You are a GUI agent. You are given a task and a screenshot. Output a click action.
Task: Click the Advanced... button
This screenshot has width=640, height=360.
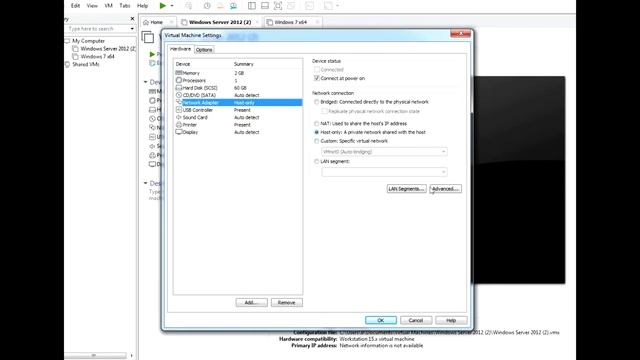(445, 189)
